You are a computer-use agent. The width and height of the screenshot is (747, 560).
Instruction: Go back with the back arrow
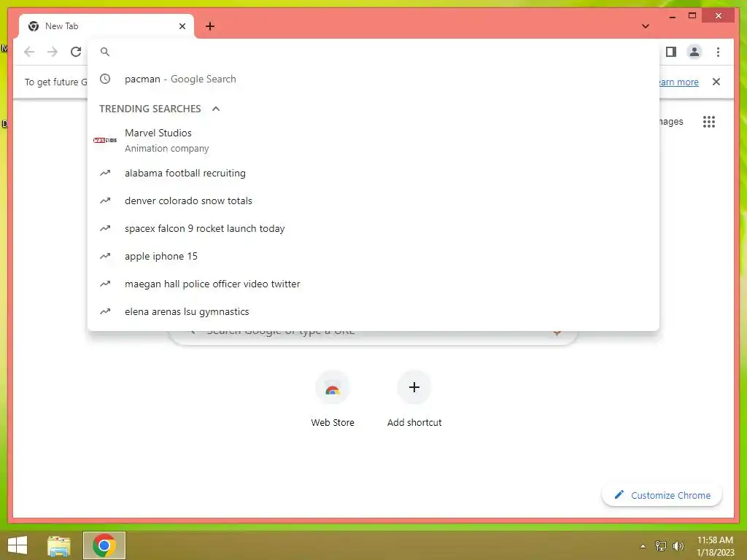click(29, 52)
